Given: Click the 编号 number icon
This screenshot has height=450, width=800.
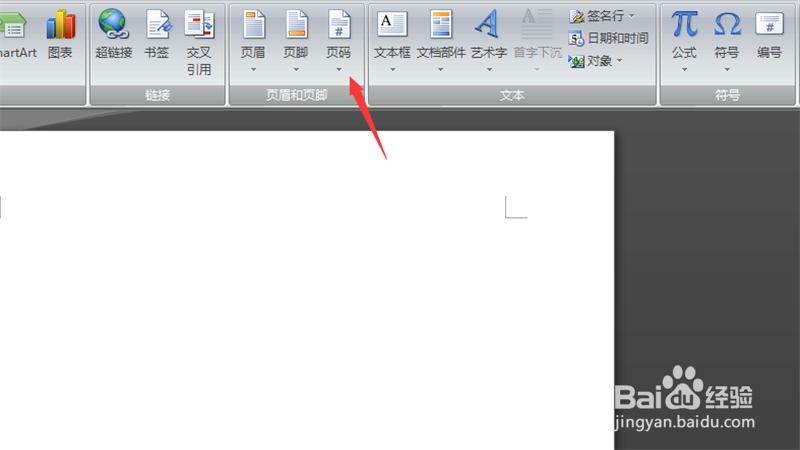Looking at the screenshot, I should [769, 24].
